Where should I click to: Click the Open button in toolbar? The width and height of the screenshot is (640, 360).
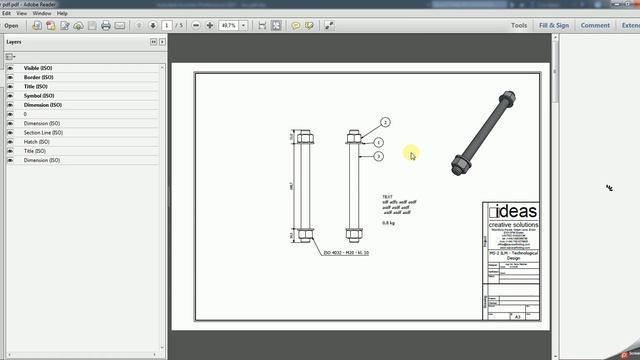point(11,26)
